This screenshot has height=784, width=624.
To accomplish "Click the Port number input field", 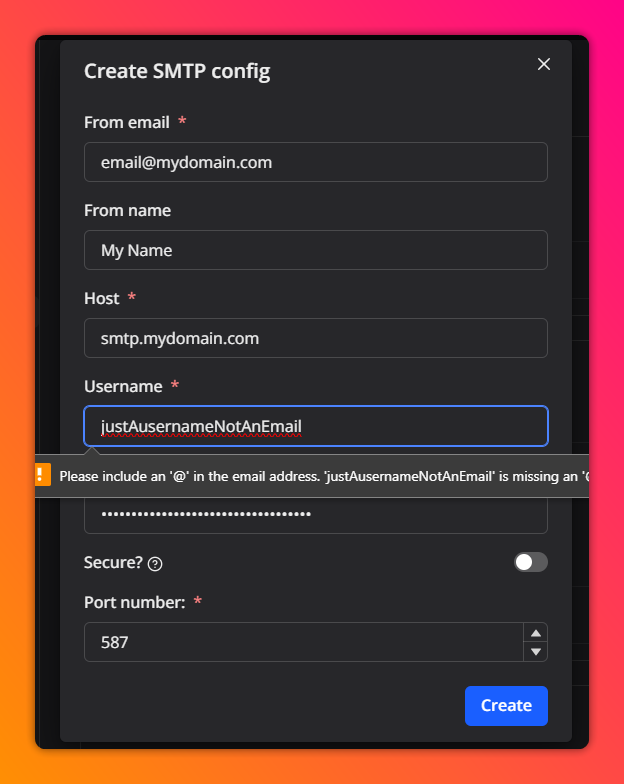I will point(304,642).
